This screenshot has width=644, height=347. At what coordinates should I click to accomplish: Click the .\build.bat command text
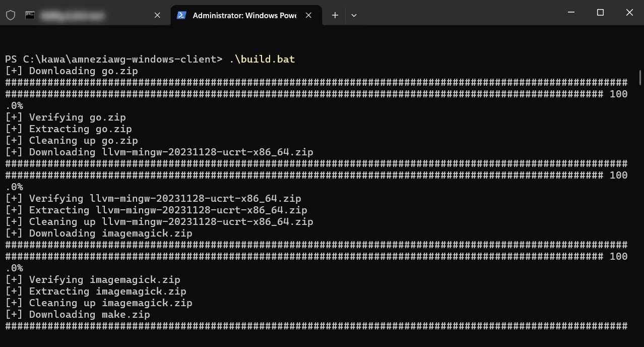tap(263, 59)
